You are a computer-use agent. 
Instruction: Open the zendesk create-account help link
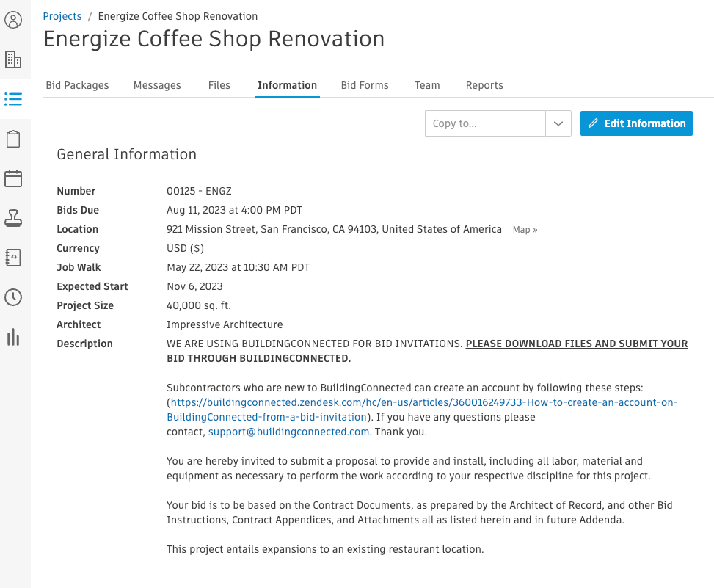pos(422,410)
